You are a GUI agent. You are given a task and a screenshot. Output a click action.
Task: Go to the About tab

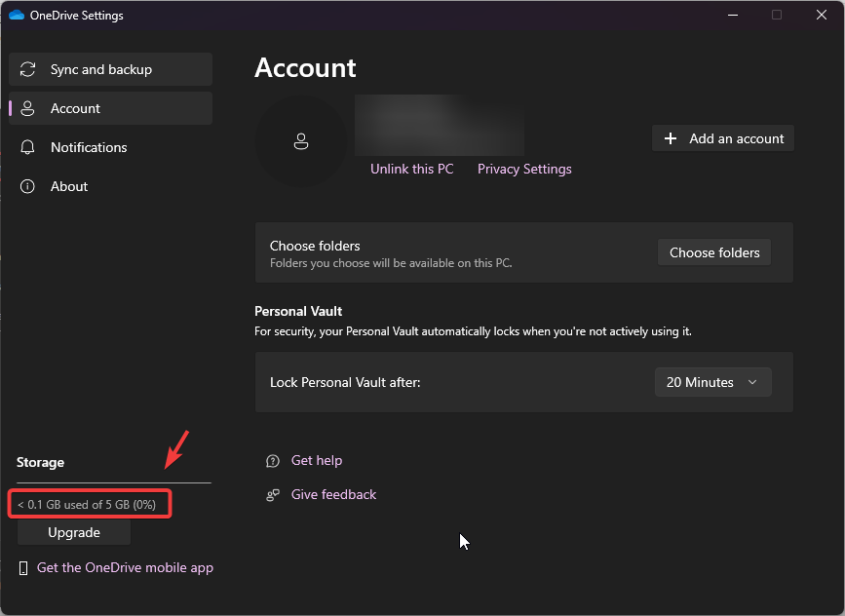pyautogui.click(x=69, y=186)
